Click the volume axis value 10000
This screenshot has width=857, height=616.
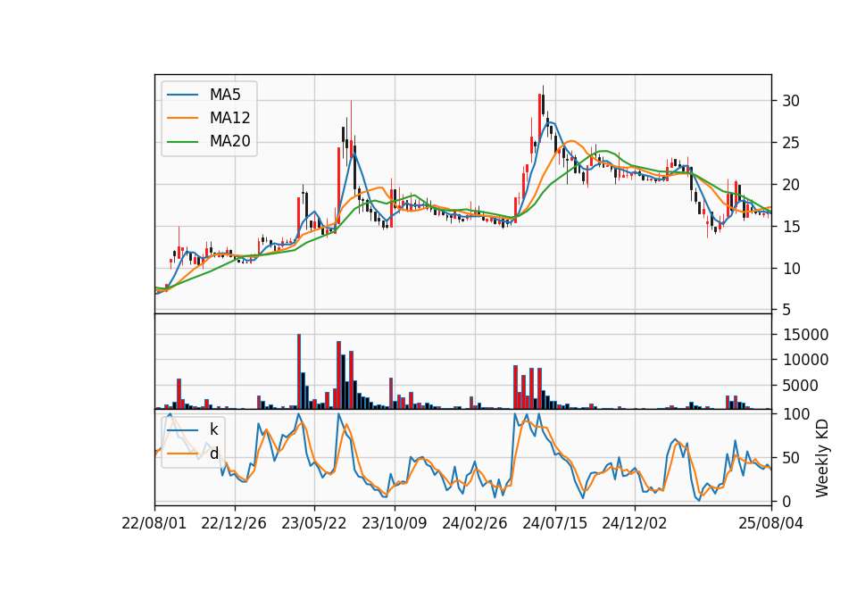805,360
